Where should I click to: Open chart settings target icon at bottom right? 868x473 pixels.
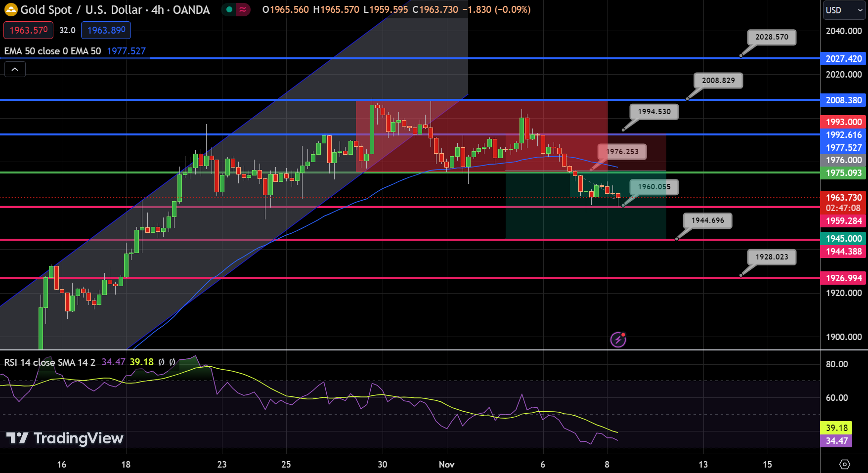[844, 464]
